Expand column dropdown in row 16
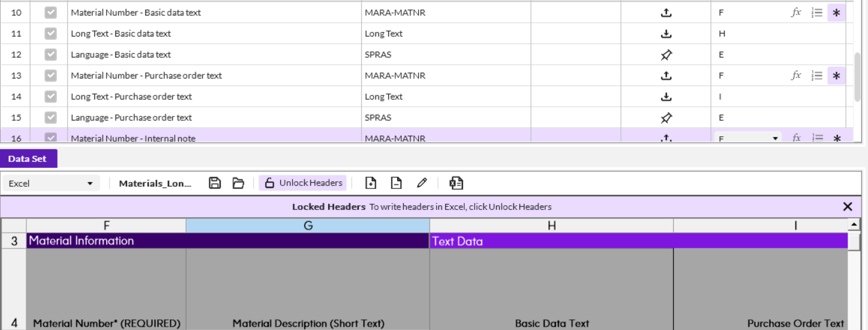868x330 pixels. click(x=775, y=139)
